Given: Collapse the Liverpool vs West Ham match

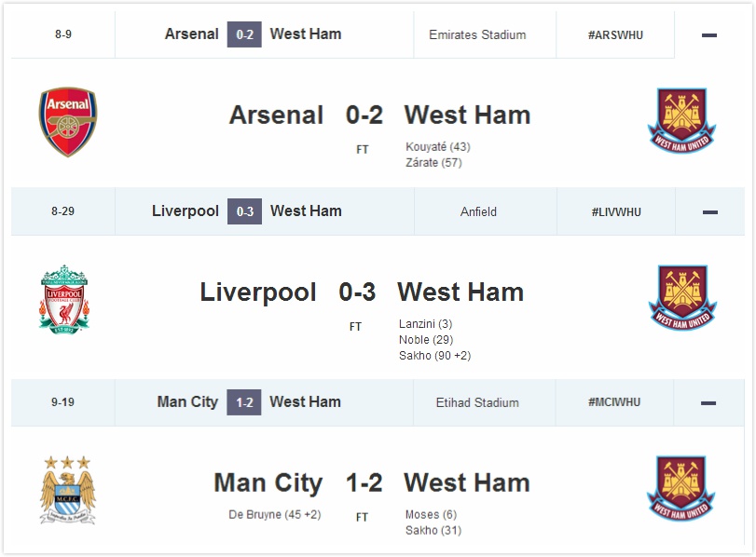Looking at the screenshot, I should tap(708, 212).
